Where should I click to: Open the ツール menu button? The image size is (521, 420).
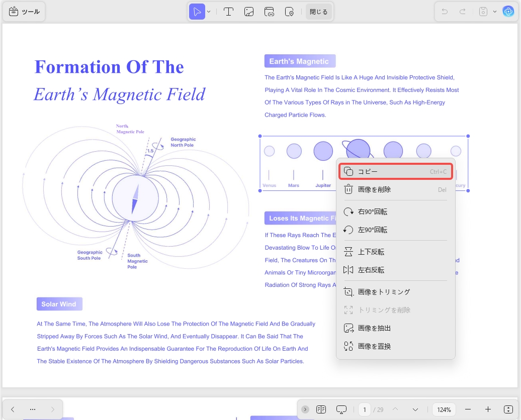click(x=24, y=12)
